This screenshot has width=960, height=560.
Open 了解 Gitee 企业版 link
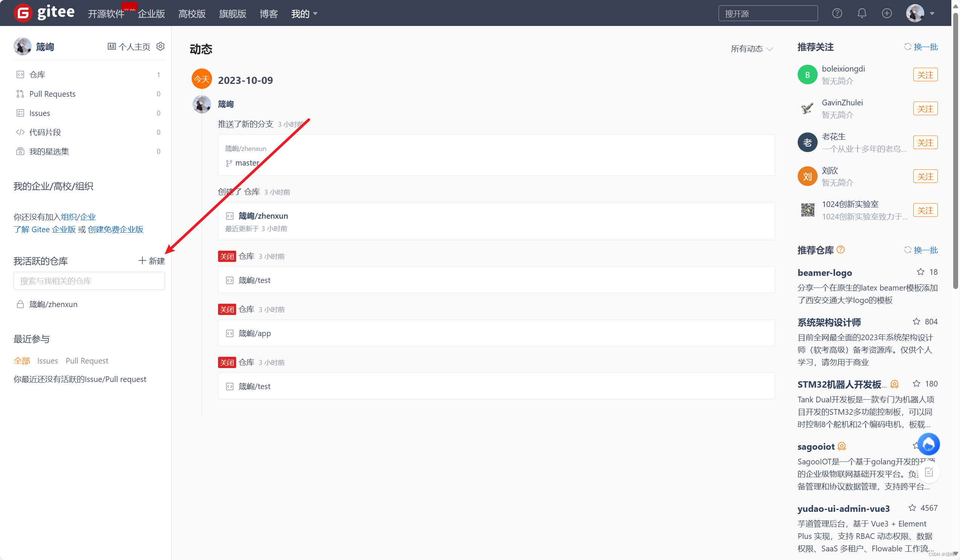pyautogui.click(x=44, y=229)
